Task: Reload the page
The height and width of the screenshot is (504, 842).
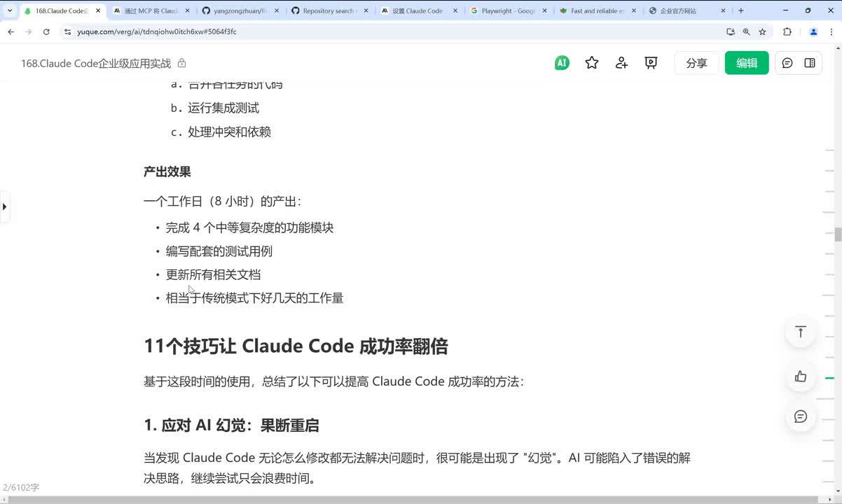Action: (x=46, y=31)
